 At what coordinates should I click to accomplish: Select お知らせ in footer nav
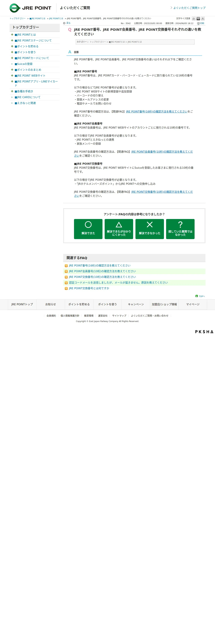click(x=51, y=304)
